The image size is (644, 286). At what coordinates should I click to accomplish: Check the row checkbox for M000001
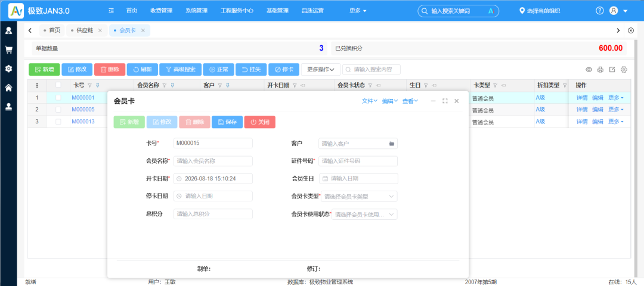coord(58,98)
